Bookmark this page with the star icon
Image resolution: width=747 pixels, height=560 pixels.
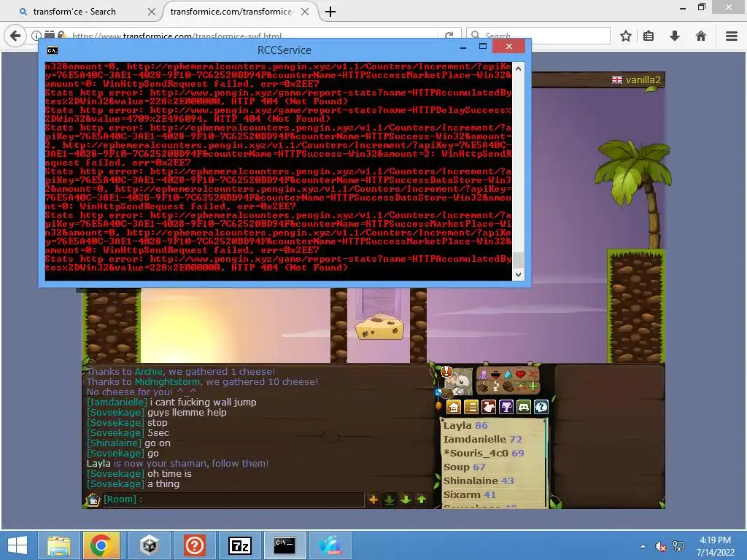click(626, 36)
